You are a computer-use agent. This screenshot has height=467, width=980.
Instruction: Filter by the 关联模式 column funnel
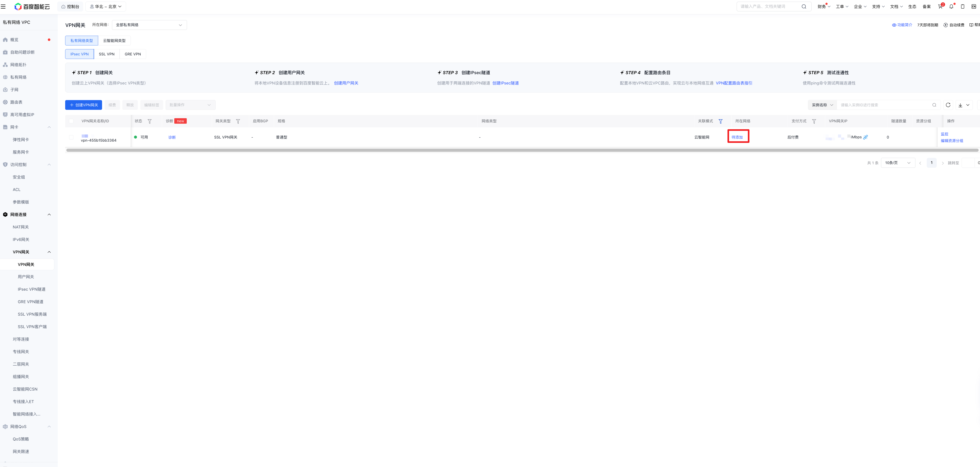[720, 121]
